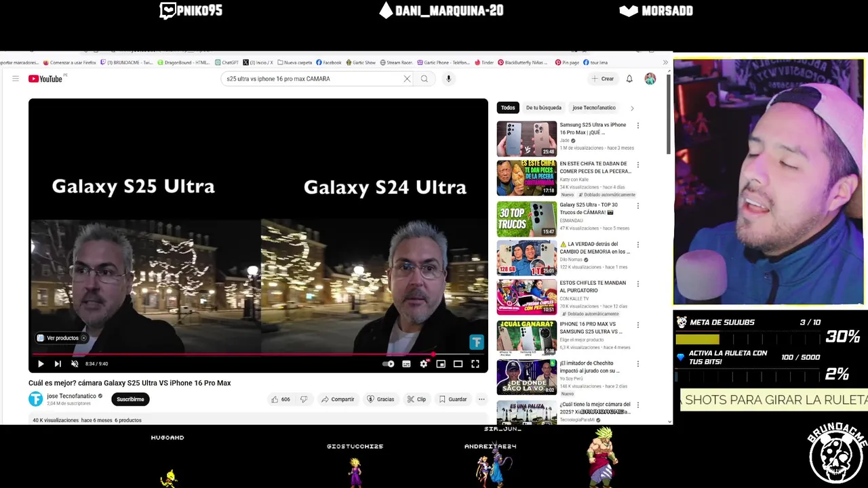Viewport: 868px width, 488px height.
Task: Click the channel watermark in the video corner
Action: (476, 342)
